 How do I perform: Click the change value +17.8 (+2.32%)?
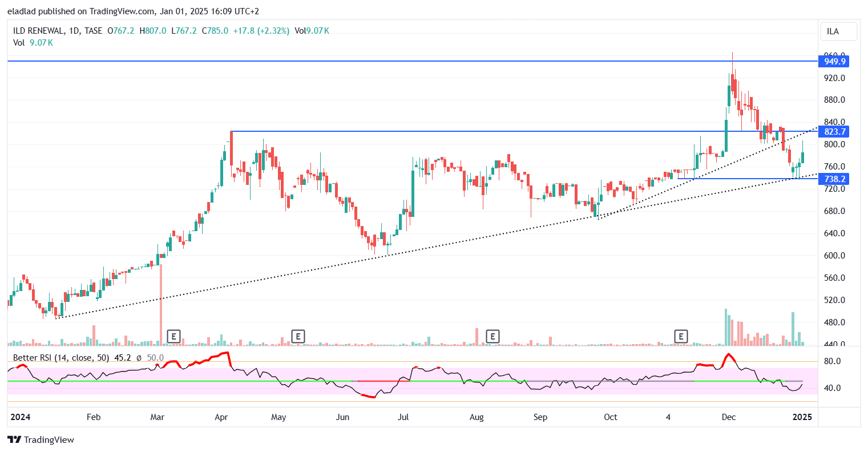[261, 31]
